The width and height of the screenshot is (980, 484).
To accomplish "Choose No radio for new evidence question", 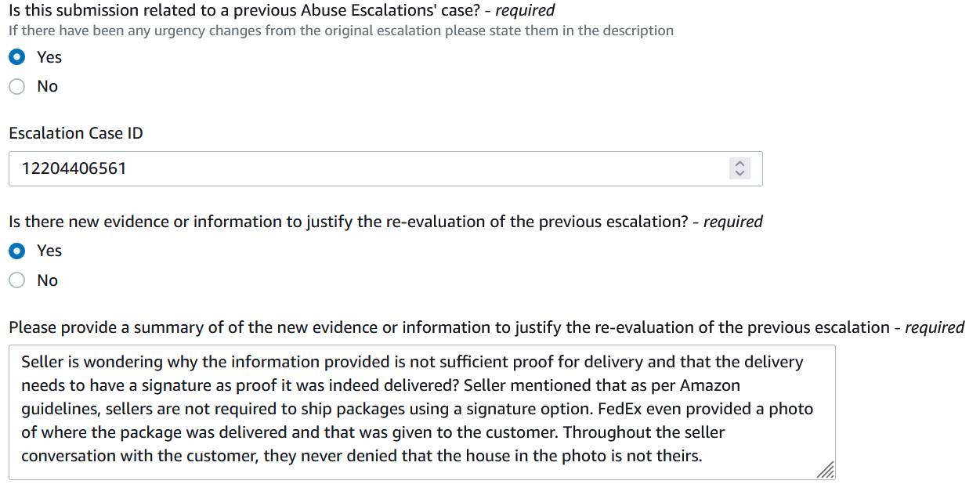I will click(x=17, y=280).
